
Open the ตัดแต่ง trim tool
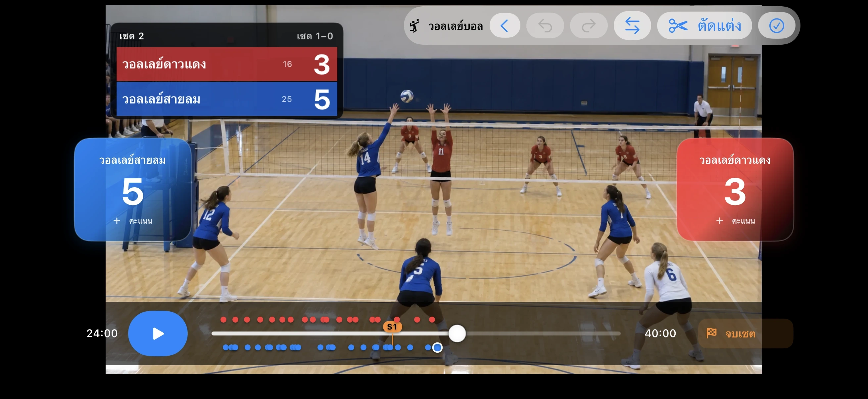tap(704, 25)
